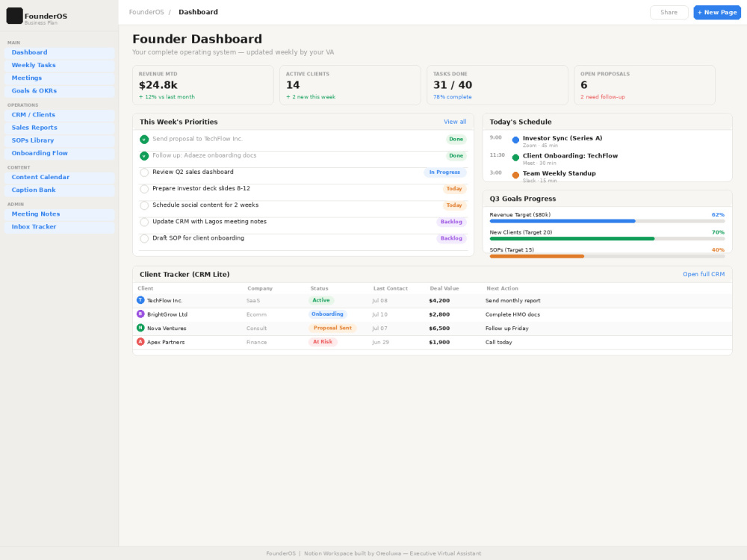747x560 pixels.
Task: Open the View all priorities link
Action: pyautogui.click(x=455, y=122)
